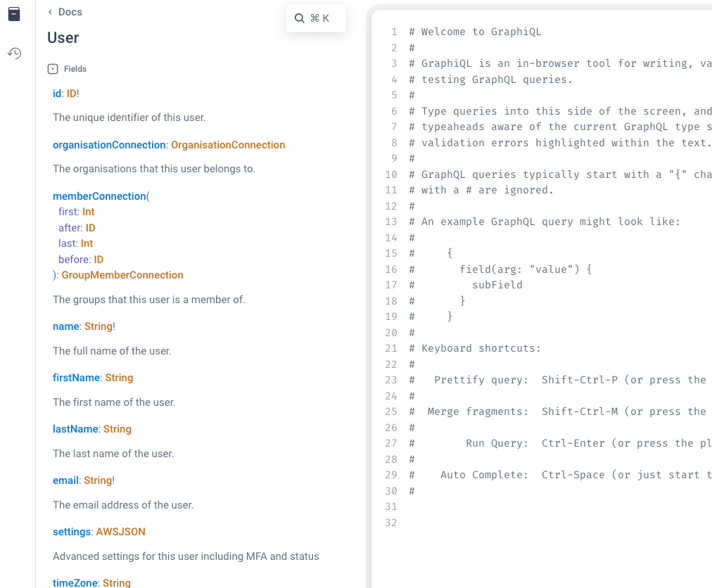The width and height of the screenshot is (712, 588).
Task: Click the Int type of the first argument
Action: tap(88, 211)
